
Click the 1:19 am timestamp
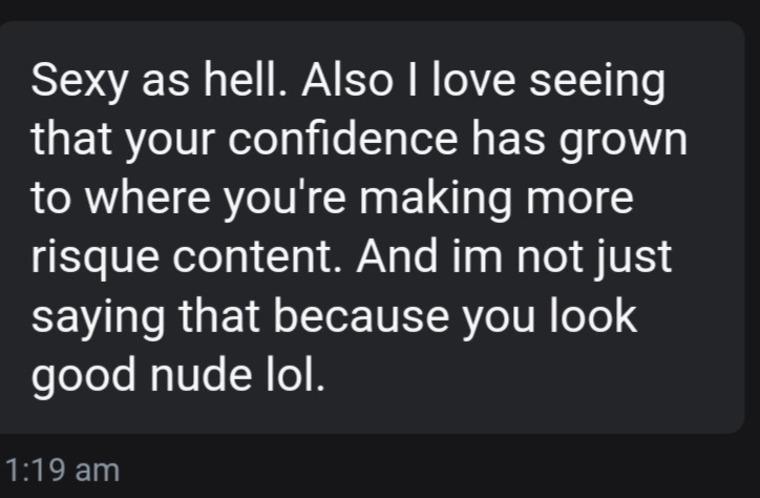(62, 469)
